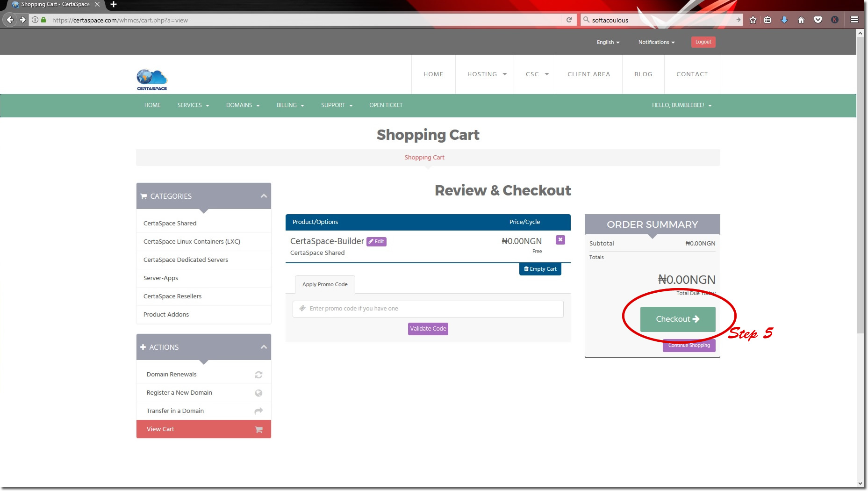The width and height of the screenshot is (868, 491).
Task: Click the Checkout button
Action: (678, 319)
